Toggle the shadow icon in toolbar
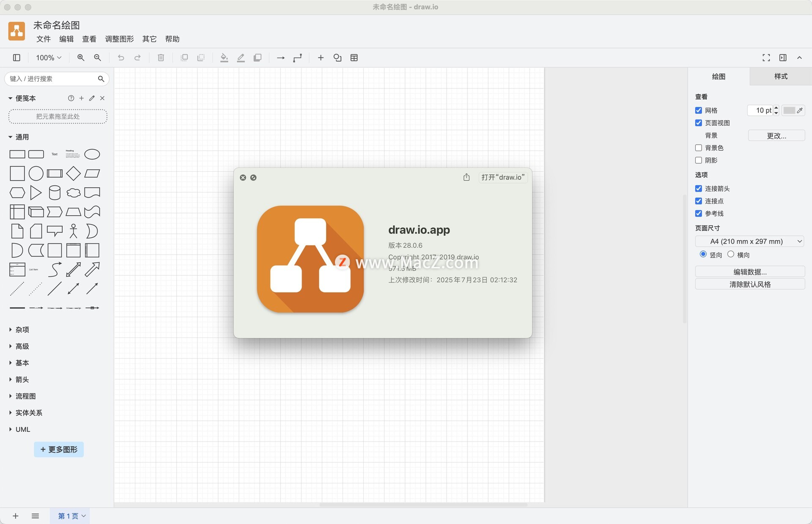The width and height of the screenshot is (812, 524). tap(257, 58)
